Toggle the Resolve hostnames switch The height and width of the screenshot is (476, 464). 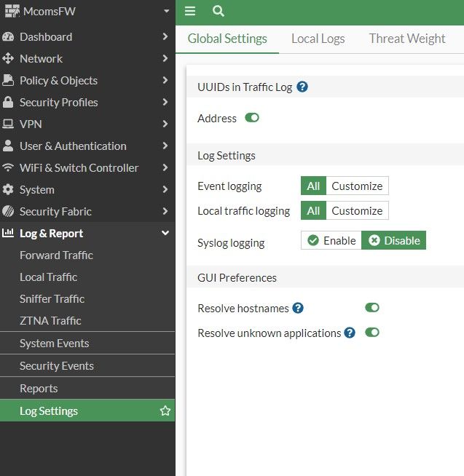click(372, 308)
